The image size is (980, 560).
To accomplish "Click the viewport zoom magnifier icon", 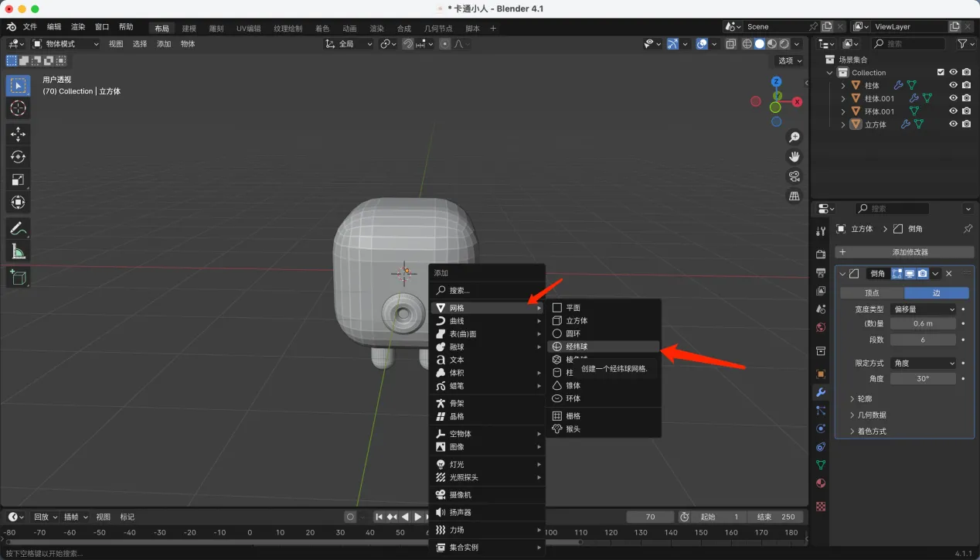I will tap(794, 138).
